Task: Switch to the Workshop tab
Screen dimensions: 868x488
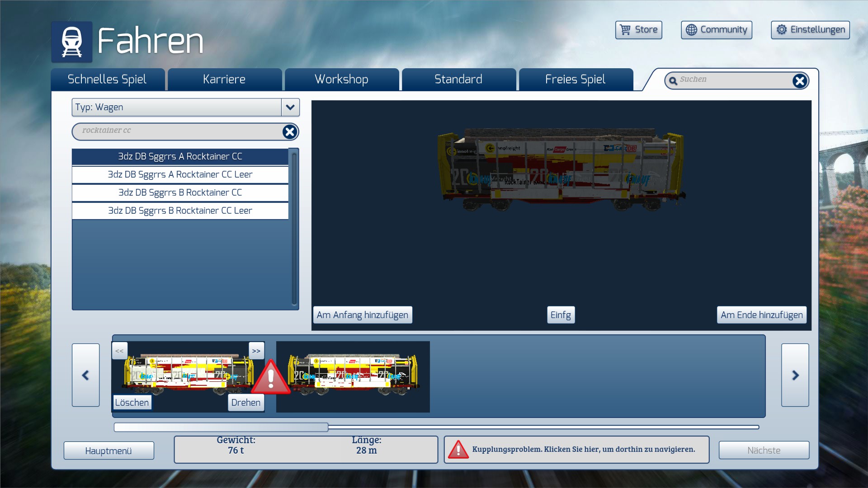Action: pos(341,80)
